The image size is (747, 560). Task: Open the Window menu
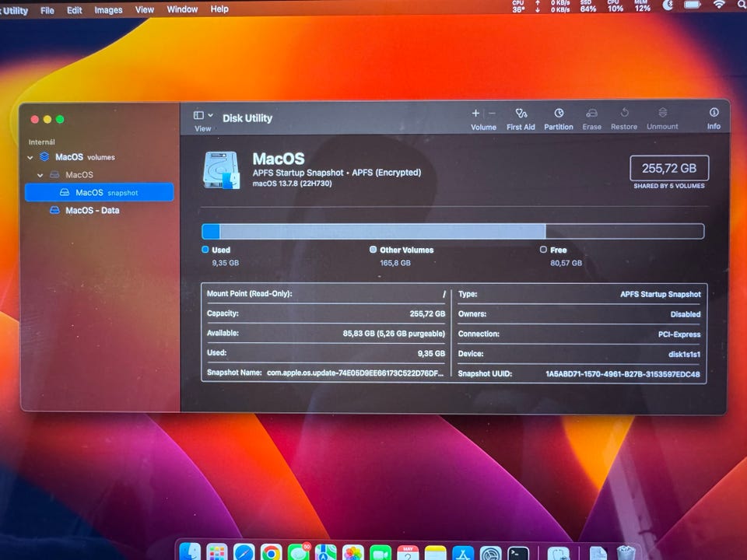pyautogui.click(x=182, y=9)
